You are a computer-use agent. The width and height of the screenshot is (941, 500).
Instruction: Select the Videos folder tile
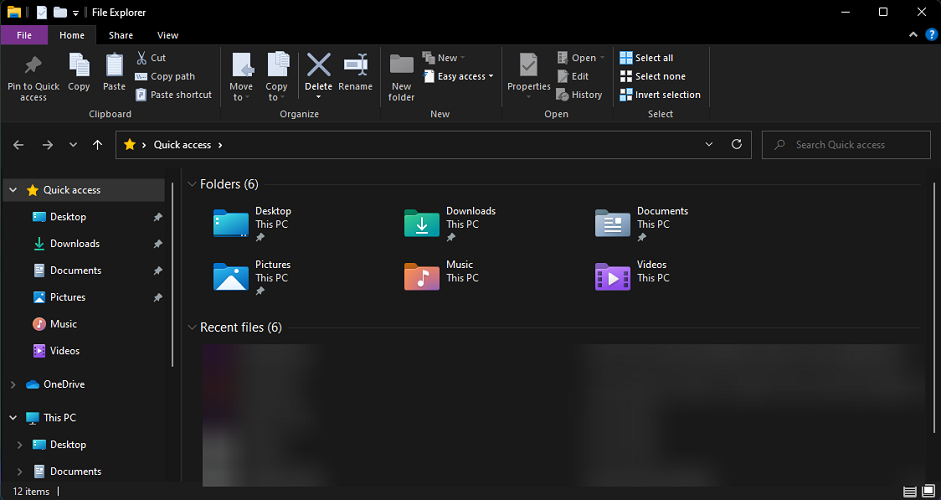pyautogui.click(x=632, y=277)
